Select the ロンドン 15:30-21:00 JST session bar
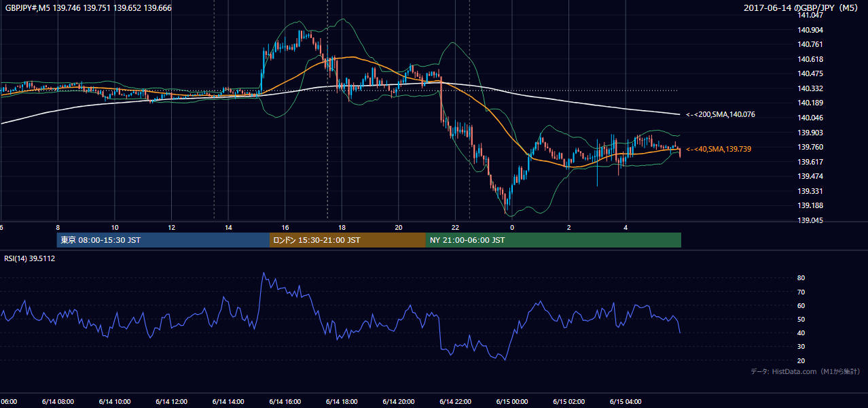Screen dimensions: 868x408 coord(348,240)
